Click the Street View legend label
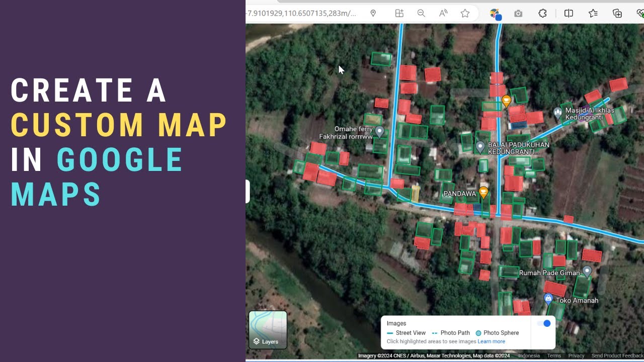Image resolution: width=644 pixels, height=362 pixels. (411, 333)
